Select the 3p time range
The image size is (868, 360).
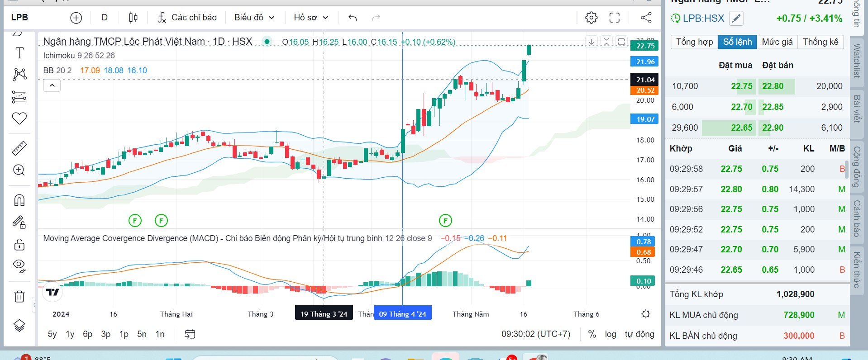coord(106,334)
